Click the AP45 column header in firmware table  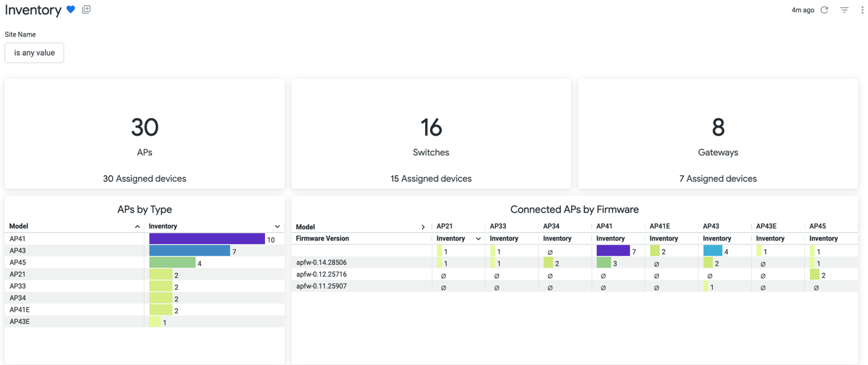pyautogui.click(x=818, y=226)
